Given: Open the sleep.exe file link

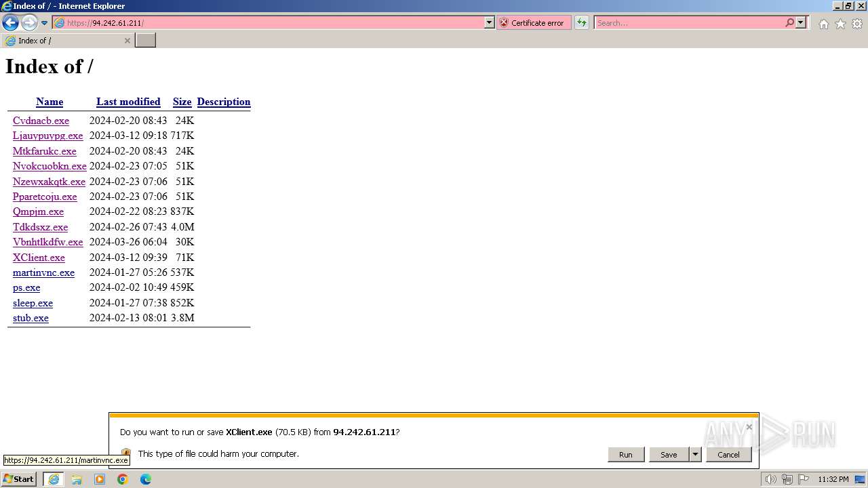Looking at the screenshot, I should (33, 303).
